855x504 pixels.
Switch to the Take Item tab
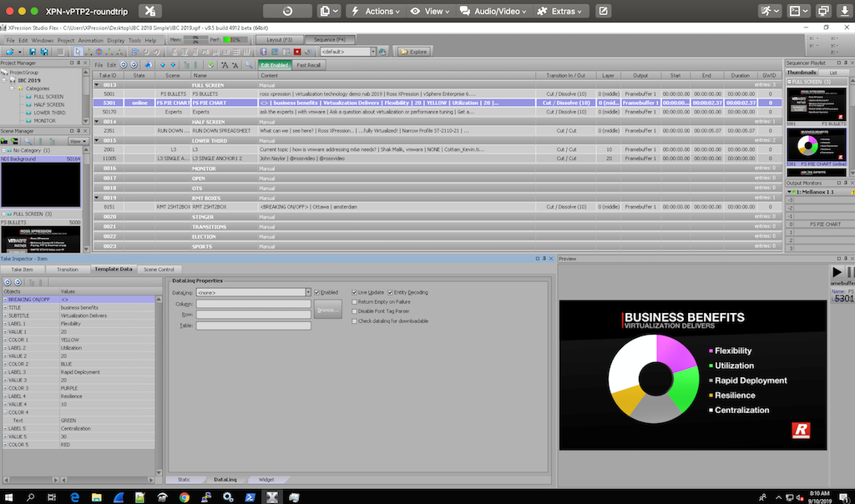23,270
